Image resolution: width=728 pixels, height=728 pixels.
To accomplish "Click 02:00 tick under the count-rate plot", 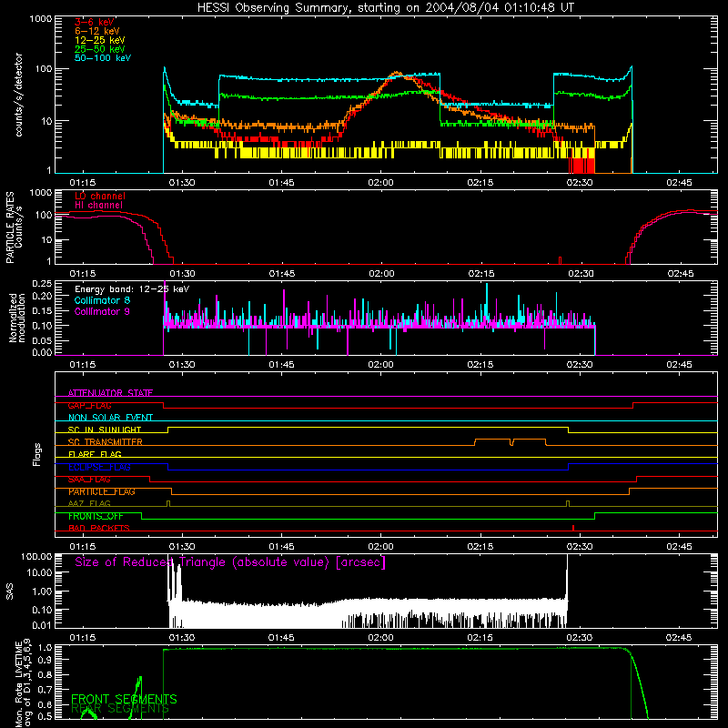I will pyautogui.click(x=380, y=183).
